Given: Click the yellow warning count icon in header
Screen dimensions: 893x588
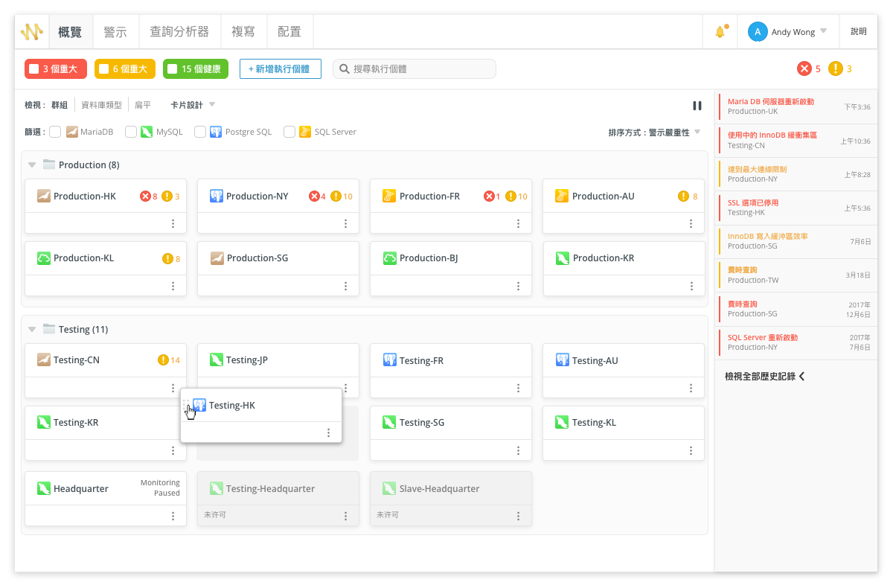Looking at the screenshot, I should (836, 69).
